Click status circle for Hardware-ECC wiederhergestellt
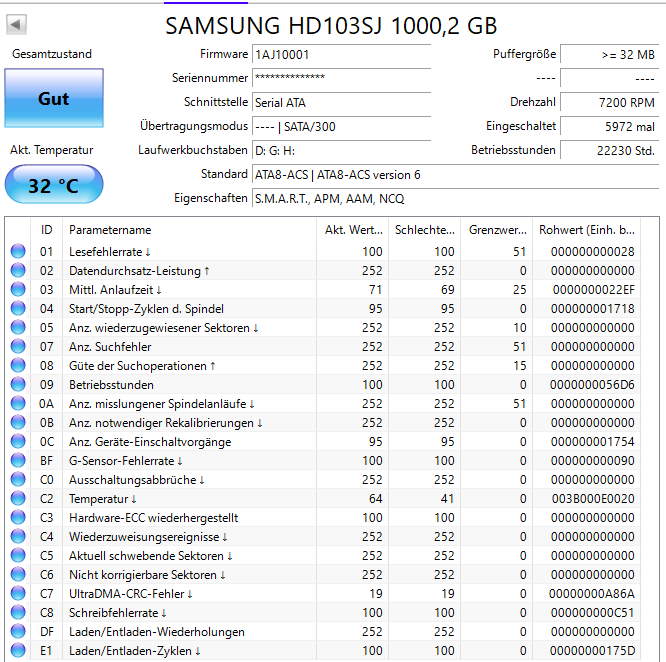 (x=18, y=518)
